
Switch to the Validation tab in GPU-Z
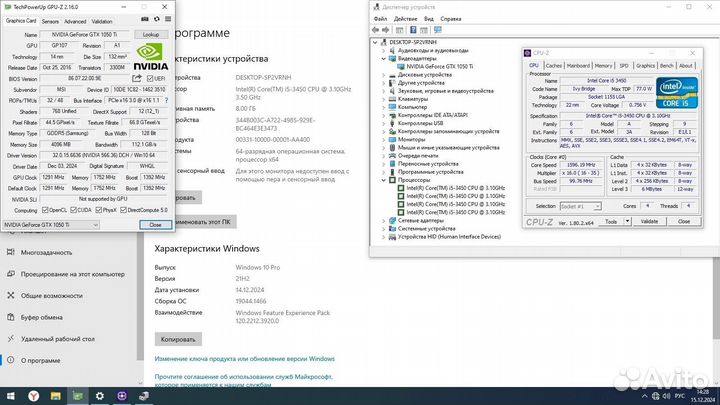[x=102, y=22]
